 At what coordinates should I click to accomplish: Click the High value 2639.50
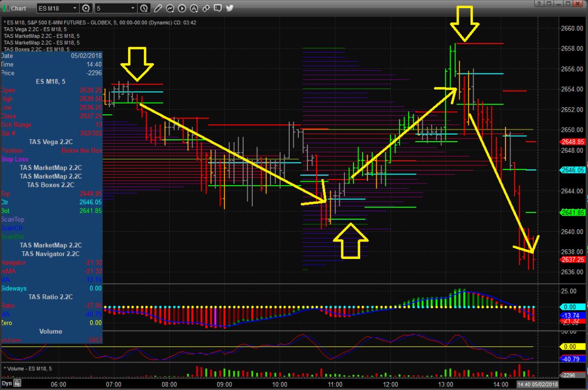coord(91,99)
